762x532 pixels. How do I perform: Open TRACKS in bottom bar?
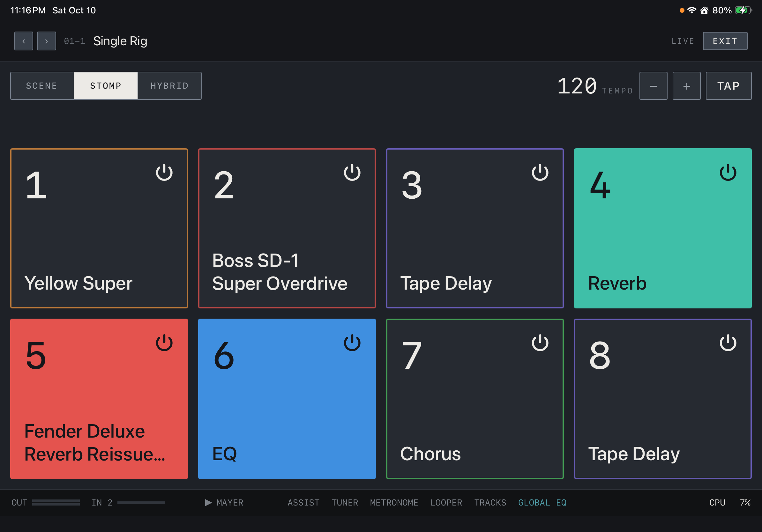tap(490, 502)
